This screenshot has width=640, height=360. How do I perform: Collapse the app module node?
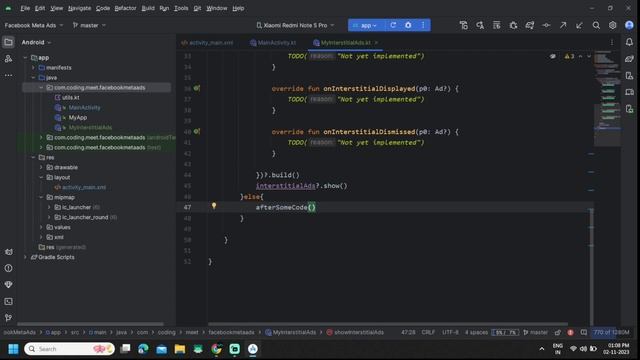click(x=25, y=58)
